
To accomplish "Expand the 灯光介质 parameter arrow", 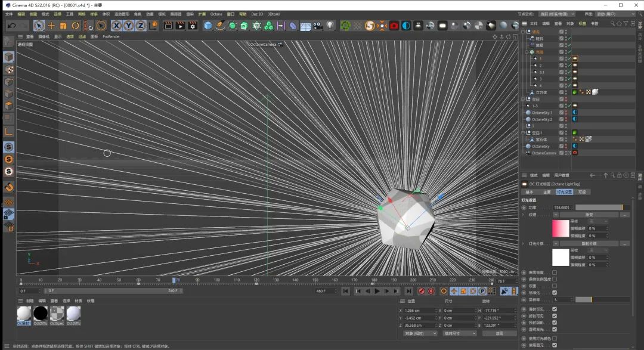I will (524, 244).
